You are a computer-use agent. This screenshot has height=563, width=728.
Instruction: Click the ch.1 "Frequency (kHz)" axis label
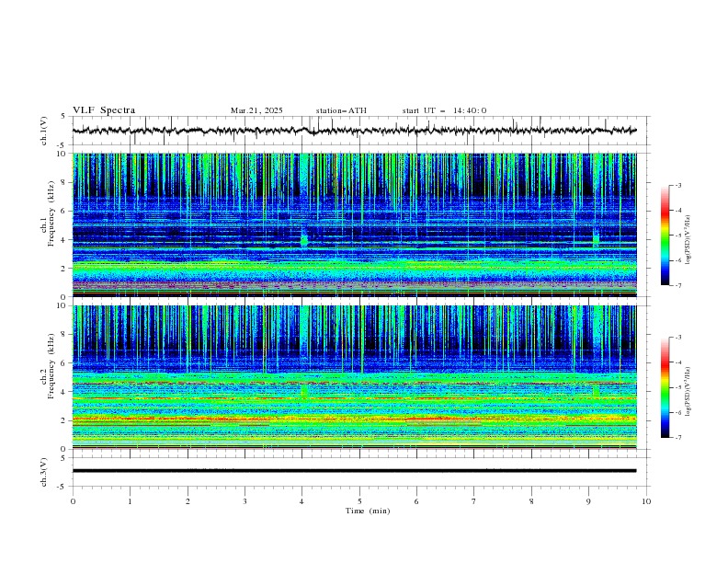click(x=51, y=213)
